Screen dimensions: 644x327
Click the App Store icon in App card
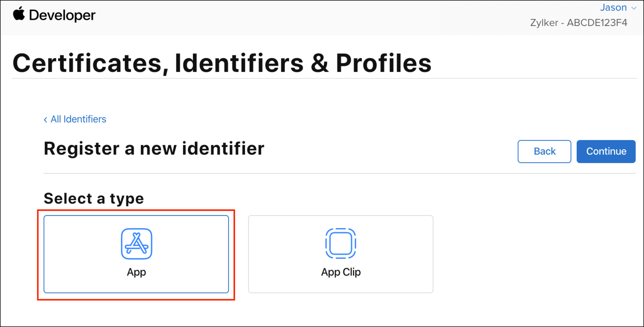[136, 244]
